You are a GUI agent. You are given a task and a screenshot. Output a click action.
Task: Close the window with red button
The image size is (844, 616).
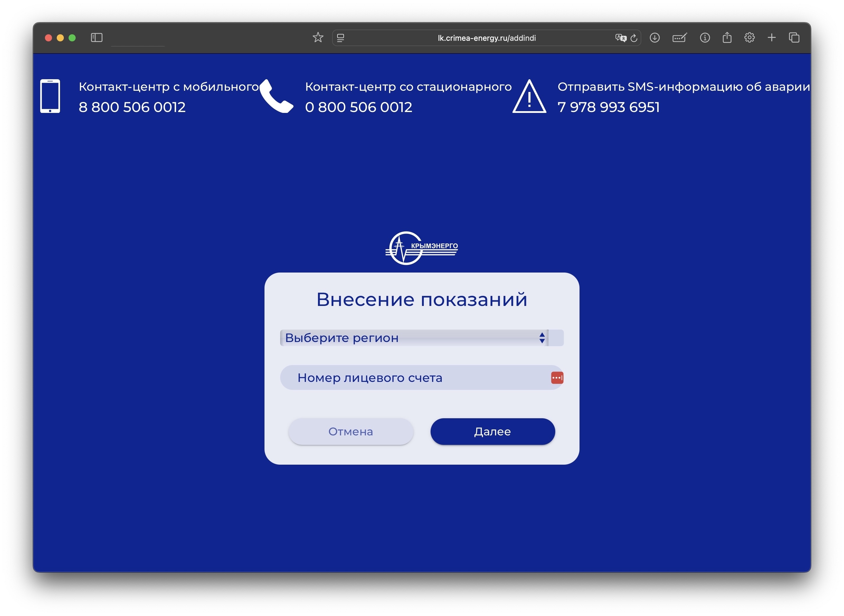coord(48,38)
